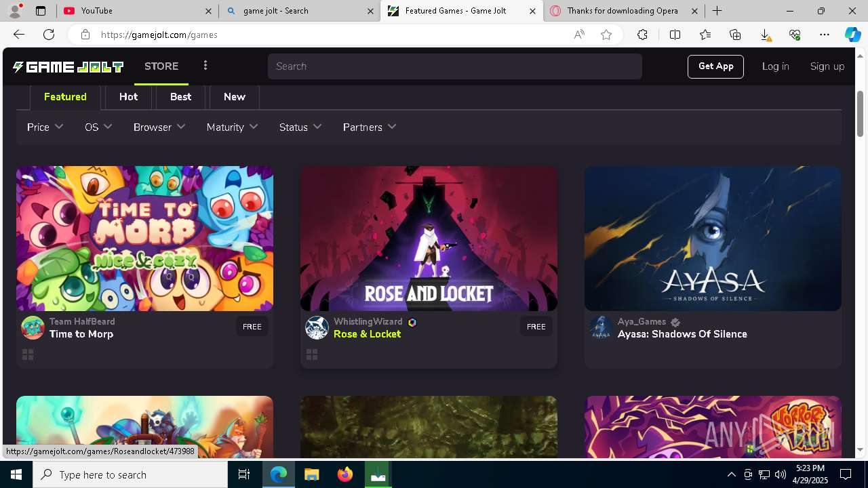Open the Time to Morp game title
This screenshot has width=868, height=488.
point(81,334)
